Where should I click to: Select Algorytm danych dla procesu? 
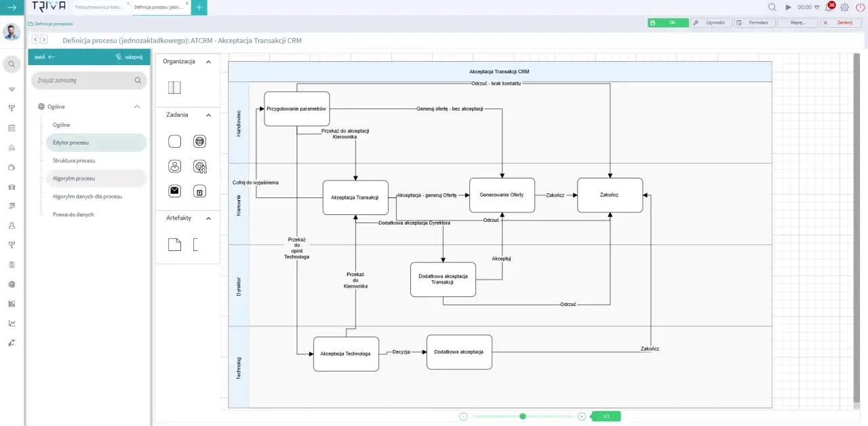pyautogui.click(x=87, y=196)
